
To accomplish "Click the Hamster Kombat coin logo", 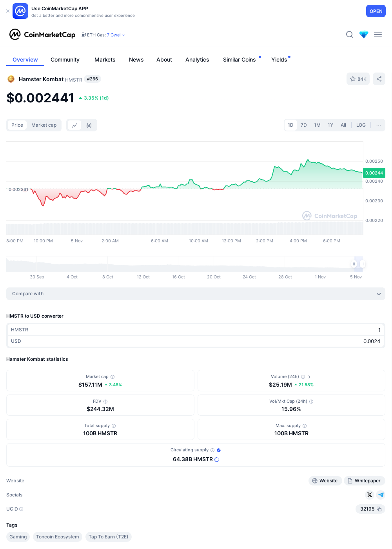I will [x=11, y=79].
